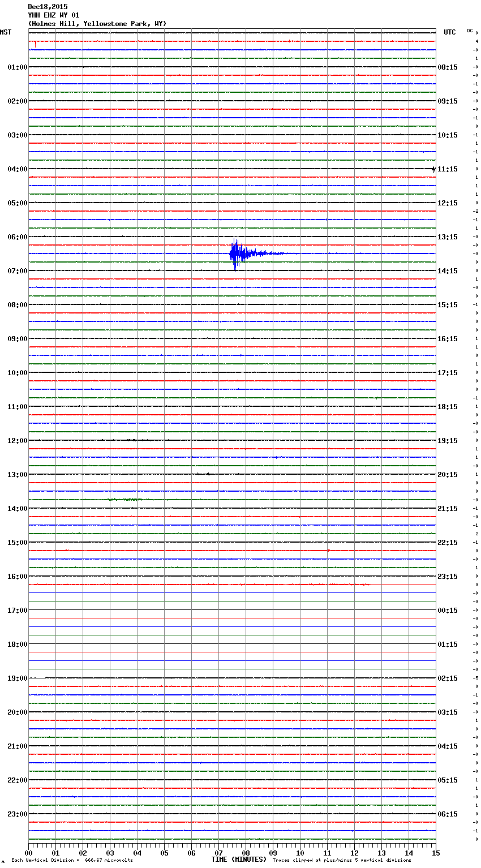
Task: Click the 22:00 MST time label
Action: (17, 780)
